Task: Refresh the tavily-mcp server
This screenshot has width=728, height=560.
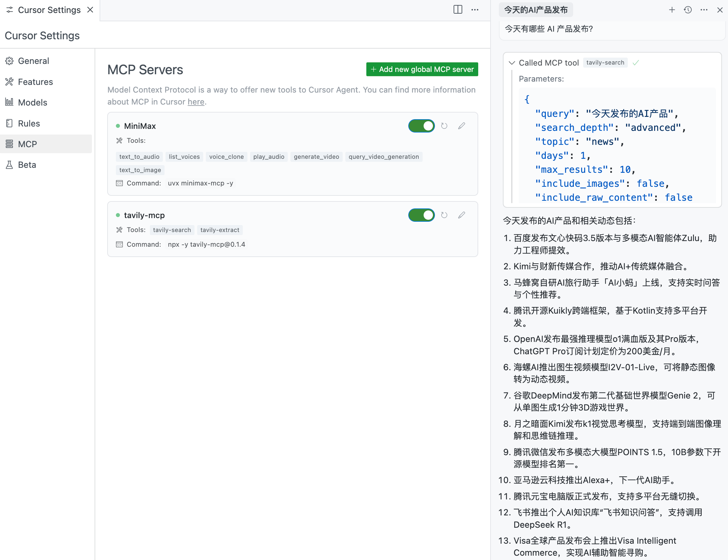Action: pos(444,215)
